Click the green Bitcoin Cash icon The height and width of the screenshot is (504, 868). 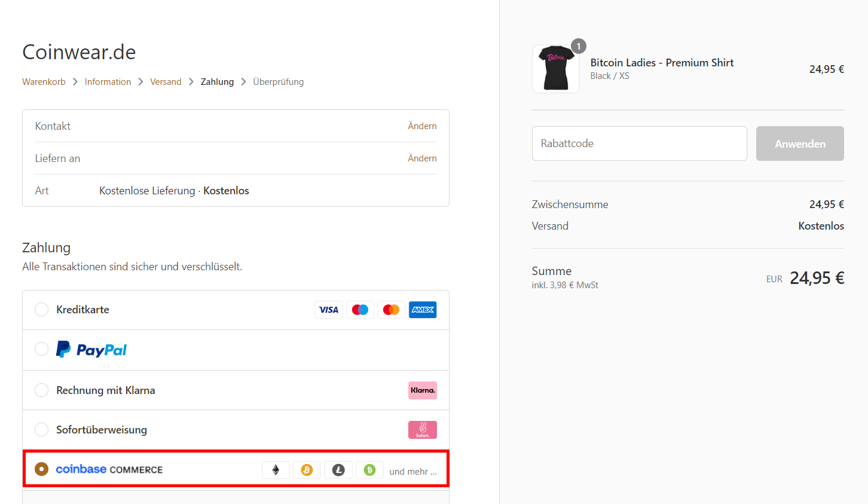click(369, 470)
